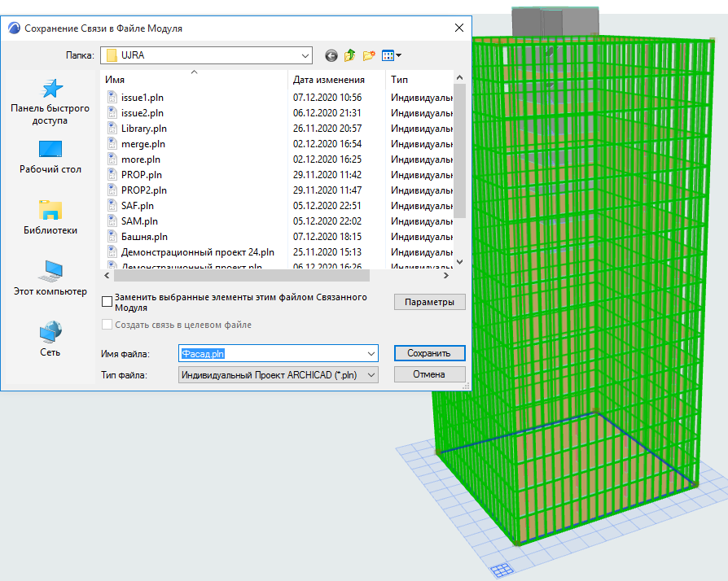Screen dimensions: 728x581
Task: Go to Рабочий стол location
Action: [50, 158]
